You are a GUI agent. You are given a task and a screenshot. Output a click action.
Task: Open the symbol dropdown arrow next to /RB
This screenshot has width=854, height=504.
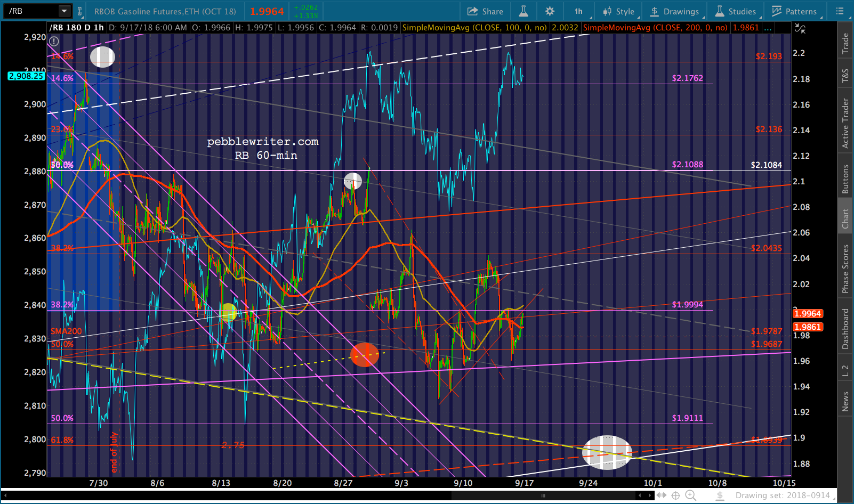pyautogui.click(x=65, y=11)
